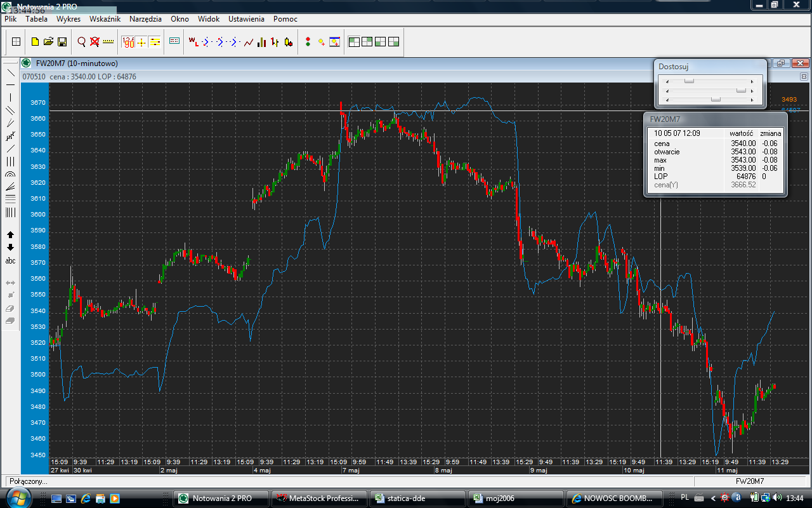Select the line chart type icon
Image resolution: width=812 pixels, height=508 pixels.
tap(249, 42)
